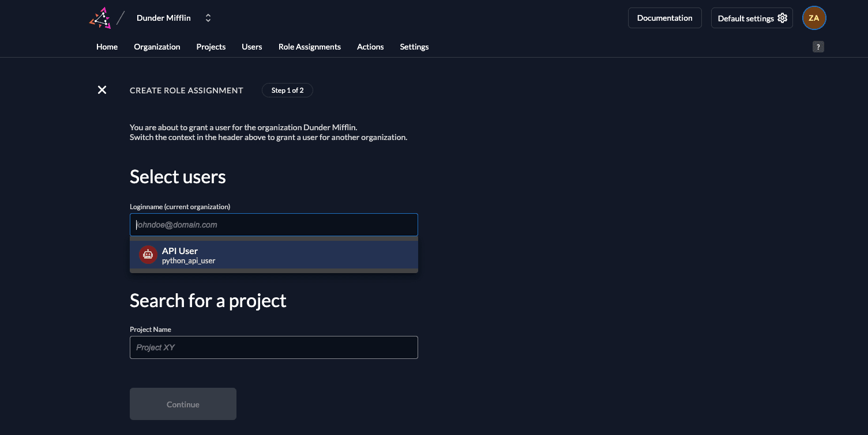Open the Settings tab
This screenshot has height=435, width=868.
(x=414, y=47)
